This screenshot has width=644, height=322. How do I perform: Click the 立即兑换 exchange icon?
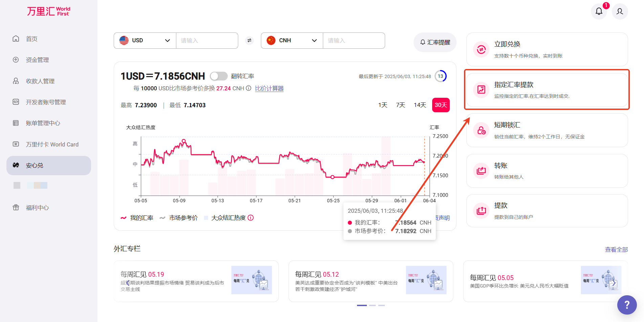pyautogui.click(x=481, y=50)
